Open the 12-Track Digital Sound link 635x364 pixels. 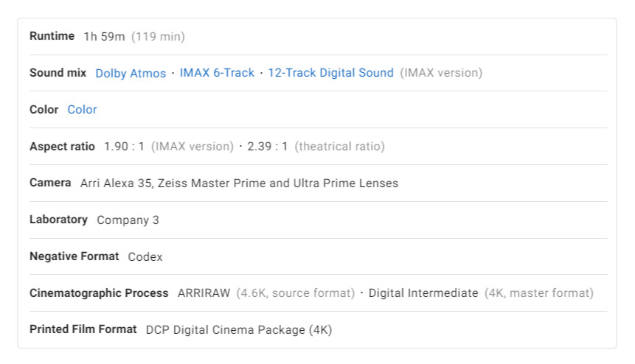tap(330, 73)
